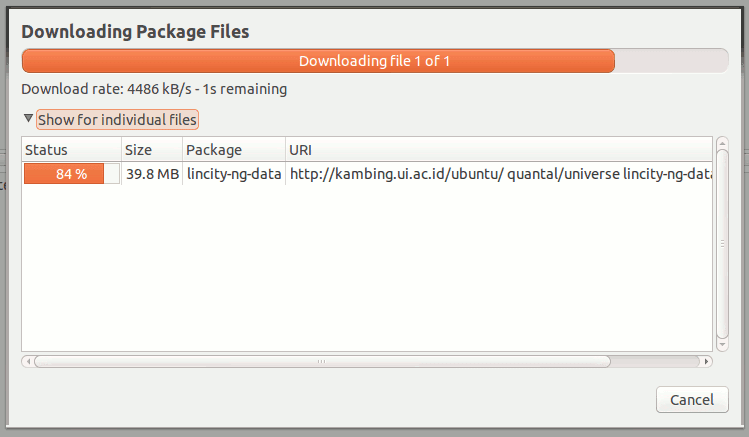Click the 'Downloading file 1 of 1' progress bar
Screen dimensions: 749x437
[x=374, y=61]
